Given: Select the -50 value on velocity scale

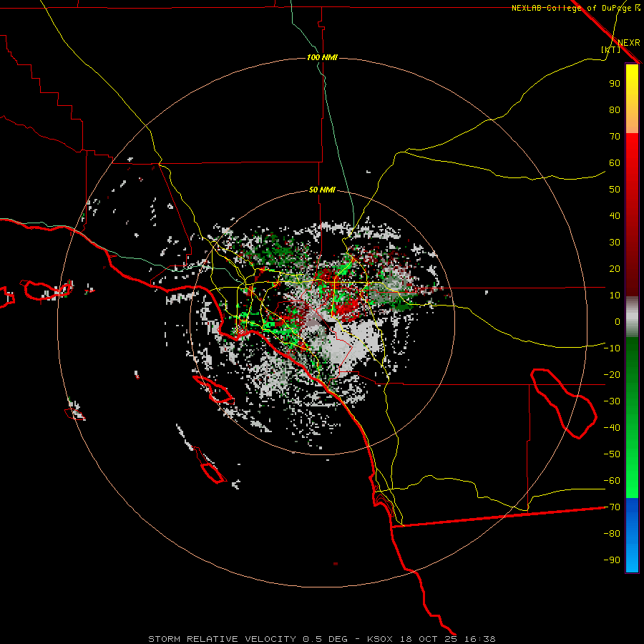Looking at the screenshot, I should tap(612, 454).
